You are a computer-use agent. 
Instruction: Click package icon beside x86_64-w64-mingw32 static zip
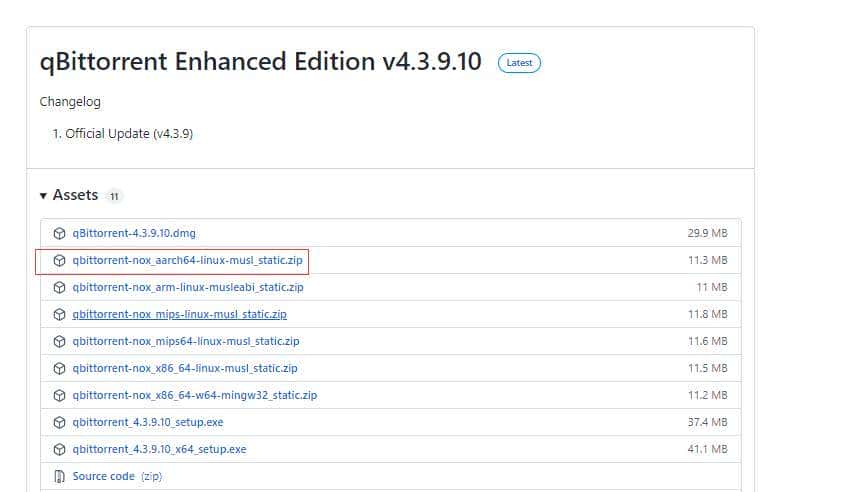[60, 395]
